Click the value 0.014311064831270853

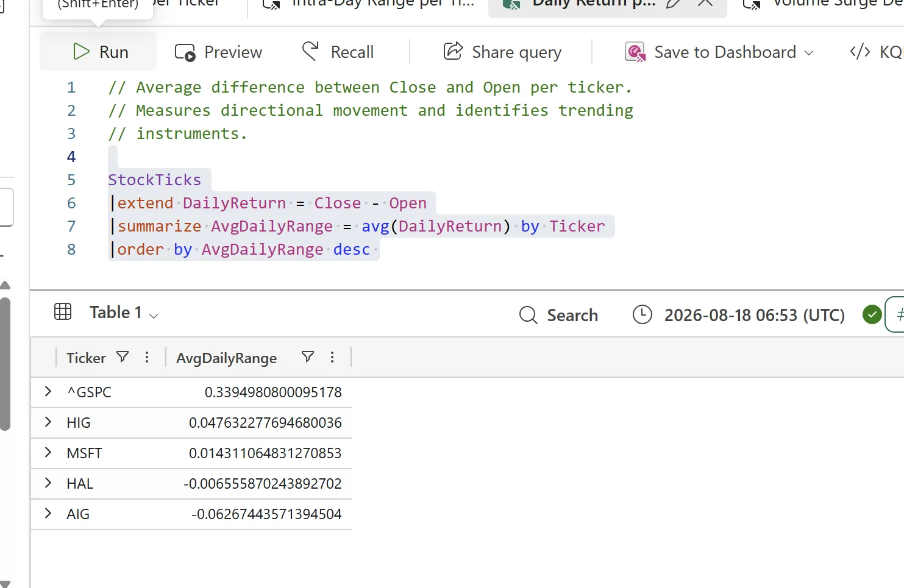coord(265,453)
